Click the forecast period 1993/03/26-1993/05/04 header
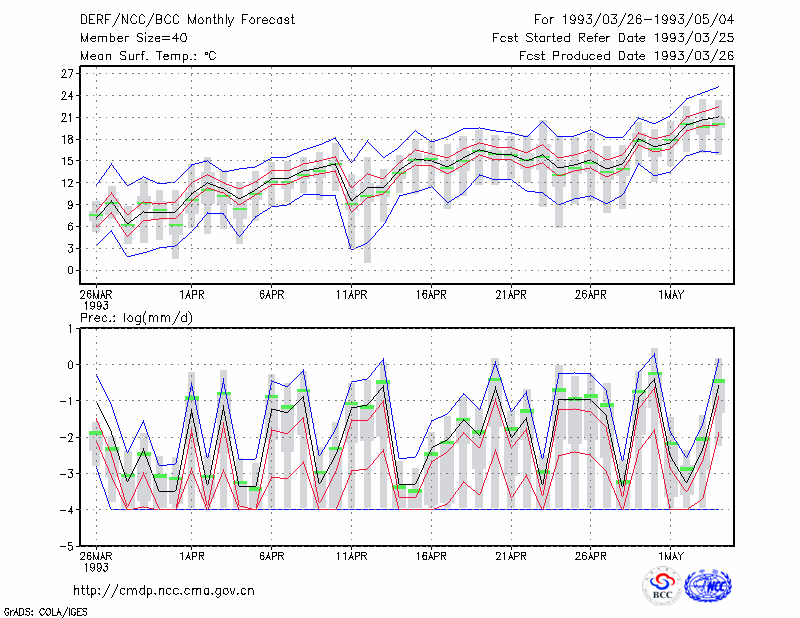 [x=634, y=20]
